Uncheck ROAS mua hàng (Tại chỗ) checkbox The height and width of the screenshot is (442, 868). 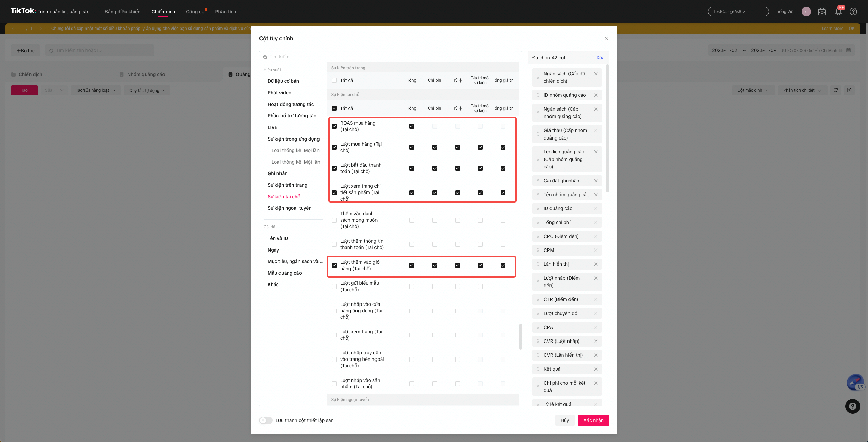334,126
